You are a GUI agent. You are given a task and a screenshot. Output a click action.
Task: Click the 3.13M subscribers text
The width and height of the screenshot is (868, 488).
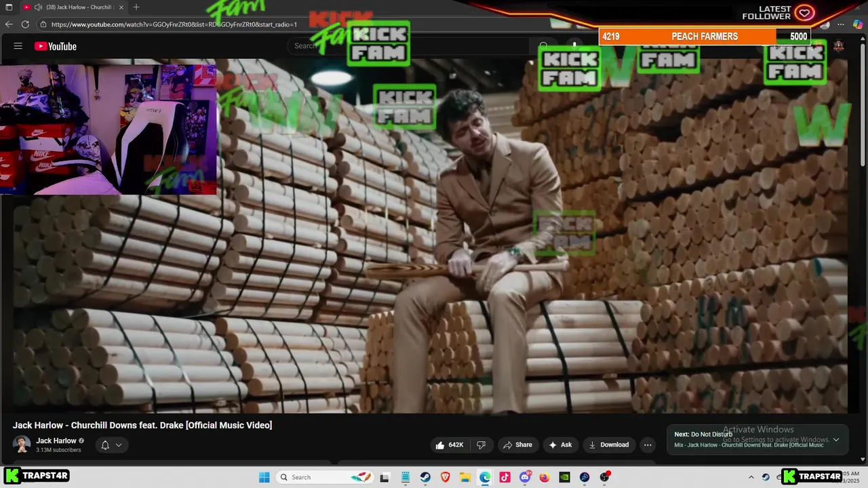coord(58,450)
